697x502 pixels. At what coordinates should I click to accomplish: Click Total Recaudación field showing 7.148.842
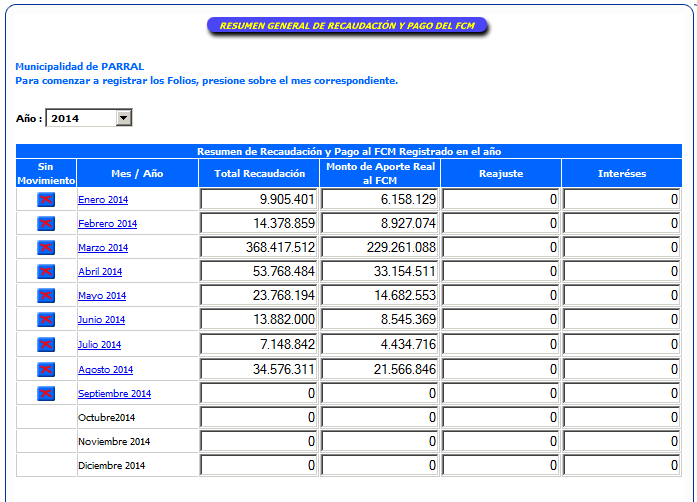[x=259, y=344]
